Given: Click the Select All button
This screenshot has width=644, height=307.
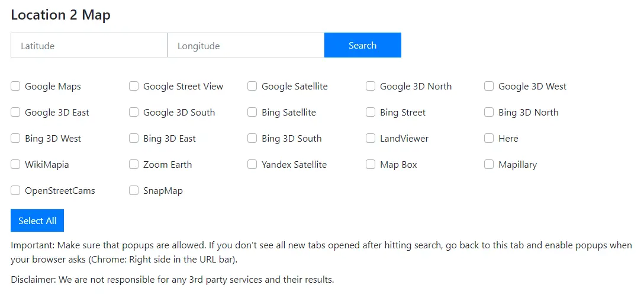Looking at the screenshot, I should (37, 220).
